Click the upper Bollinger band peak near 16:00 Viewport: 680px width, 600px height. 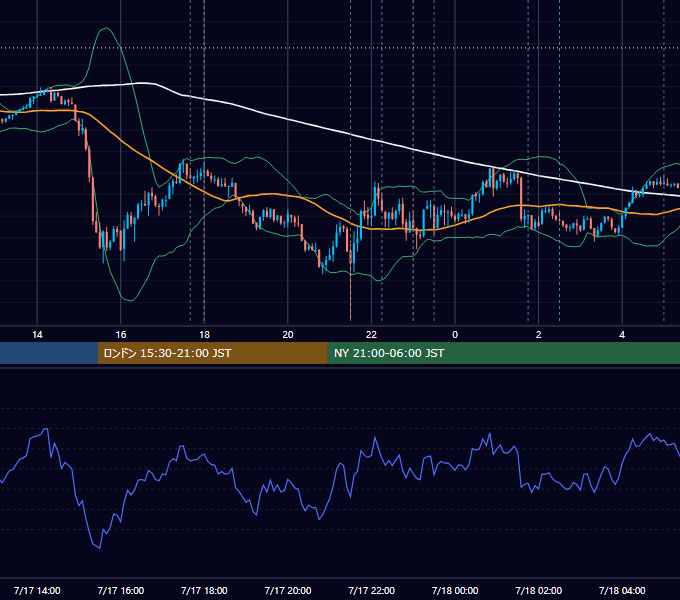click(x=106, y=29)
